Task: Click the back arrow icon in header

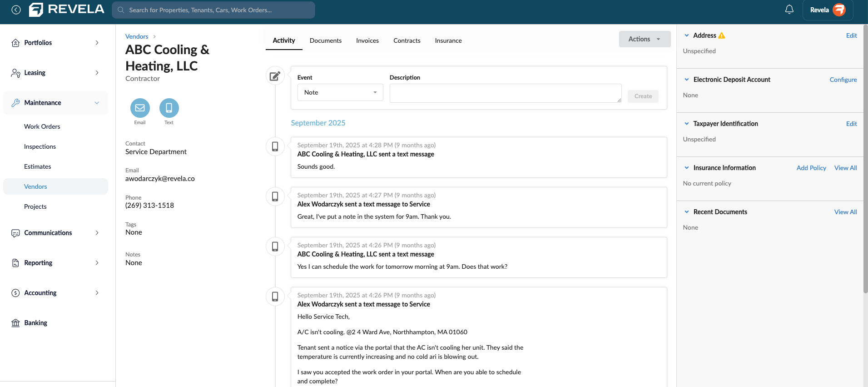Action: pos(16,10)
